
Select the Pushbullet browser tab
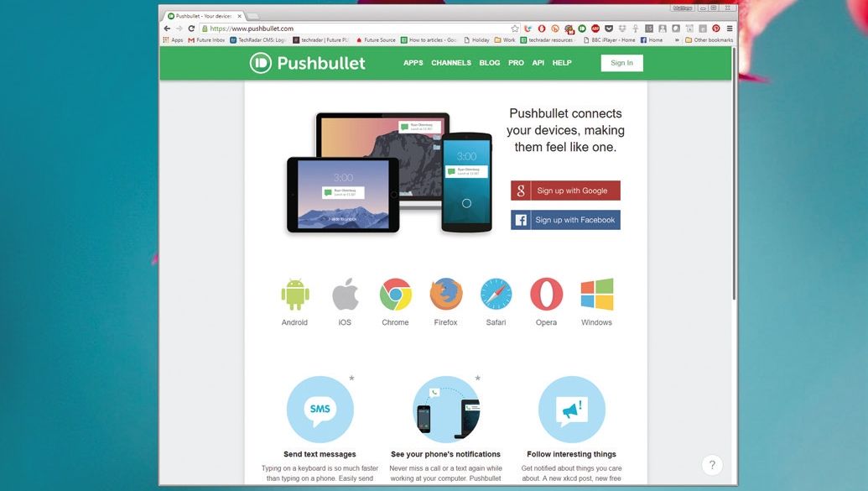click(x=204, y=16)
